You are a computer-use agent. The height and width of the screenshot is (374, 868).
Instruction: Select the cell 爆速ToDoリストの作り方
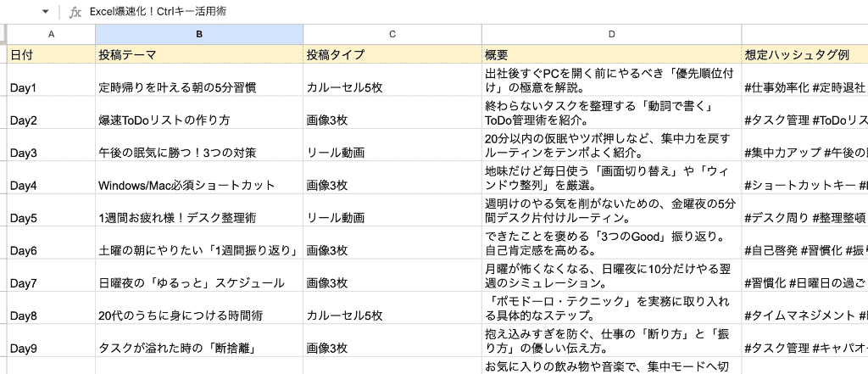(x=199, y=113)
